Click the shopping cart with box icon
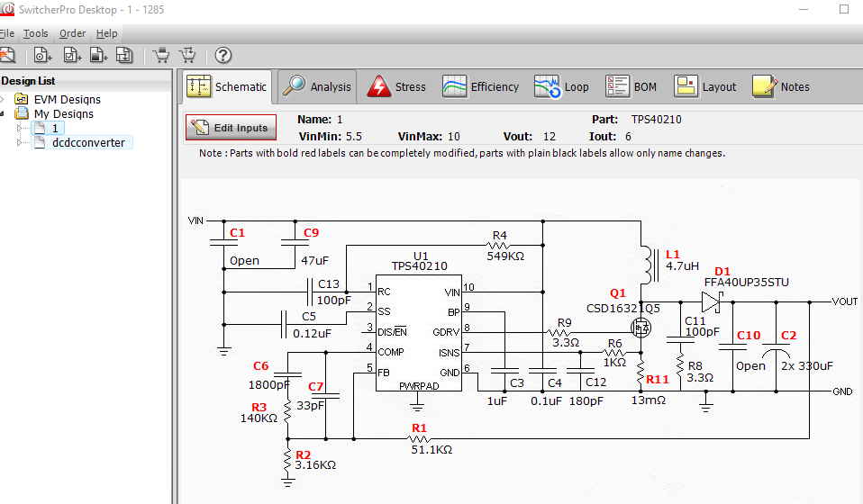The width and height of the screenshot is (863, 504). [161, 55]
